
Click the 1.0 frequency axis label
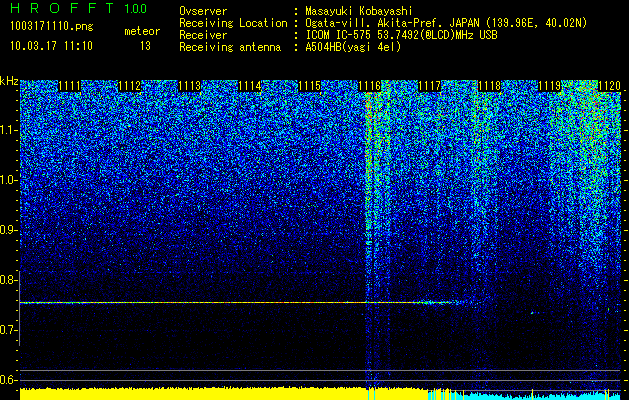[x=8, y=180]
